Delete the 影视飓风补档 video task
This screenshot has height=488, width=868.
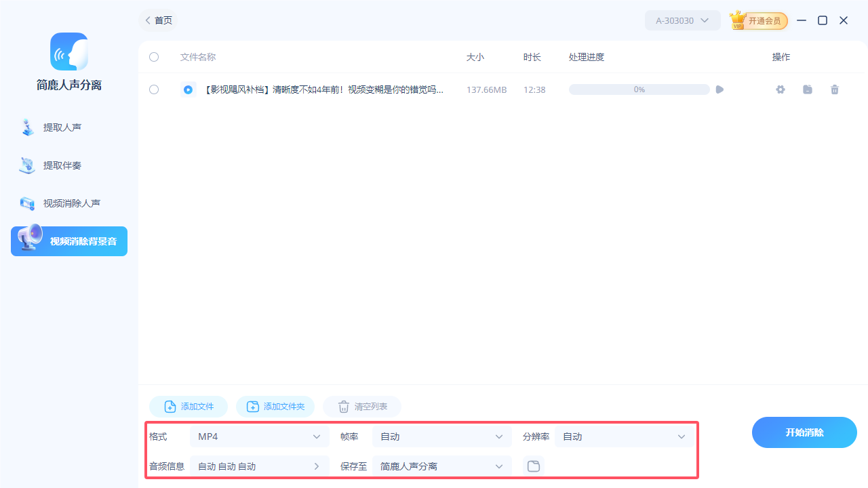pos(835,89)
